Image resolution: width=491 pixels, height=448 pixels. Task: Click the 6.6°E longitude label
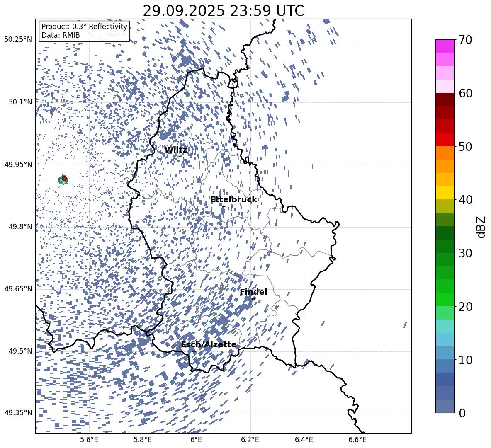pyautogui.click(x=357, y=440)
